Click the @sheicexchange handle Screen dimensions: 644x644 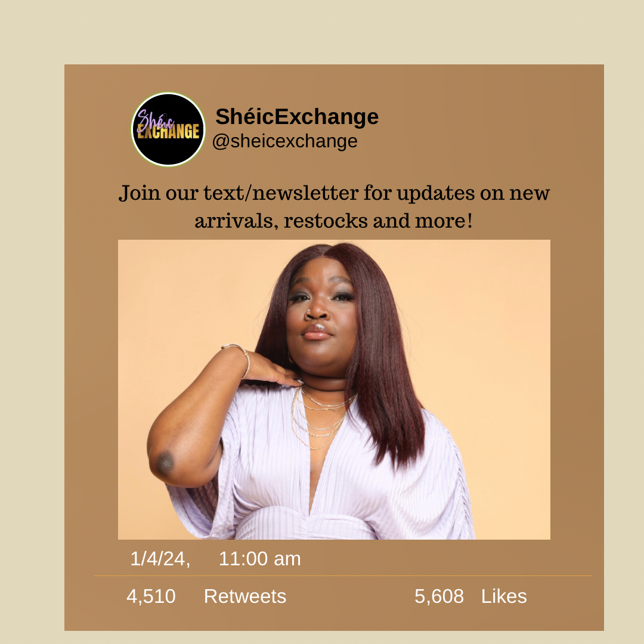pyautogui.click(x=284, y=141)
